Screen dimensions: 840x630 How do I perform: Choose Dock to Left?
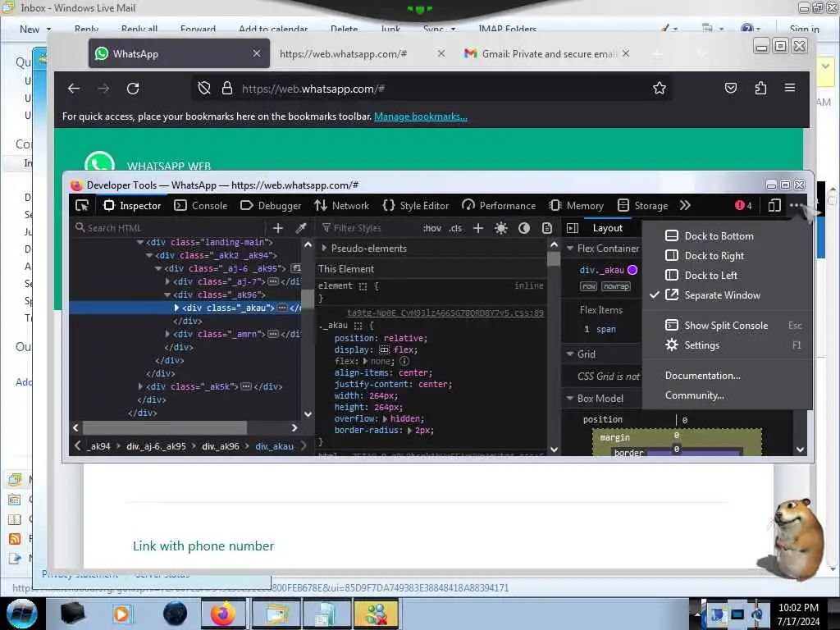(x=710, y=276)
